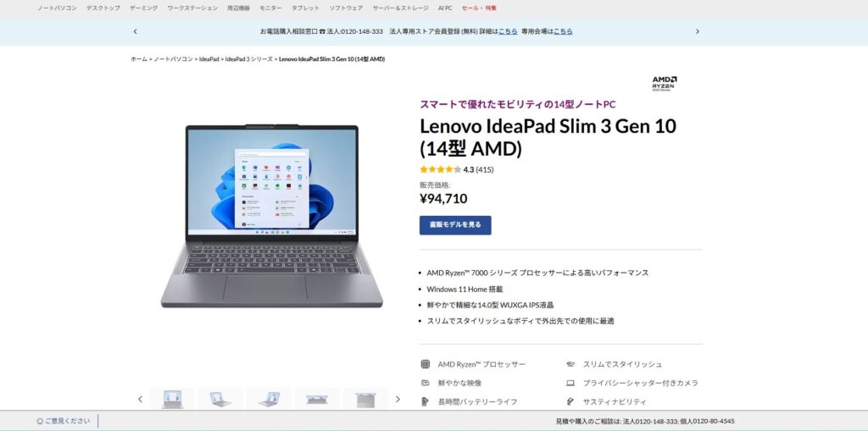Image resolution: width=868 pixels, height=431 pixels.
Task: Select the laptop top-view fifth thumbnail
Action: pos(365,398)
